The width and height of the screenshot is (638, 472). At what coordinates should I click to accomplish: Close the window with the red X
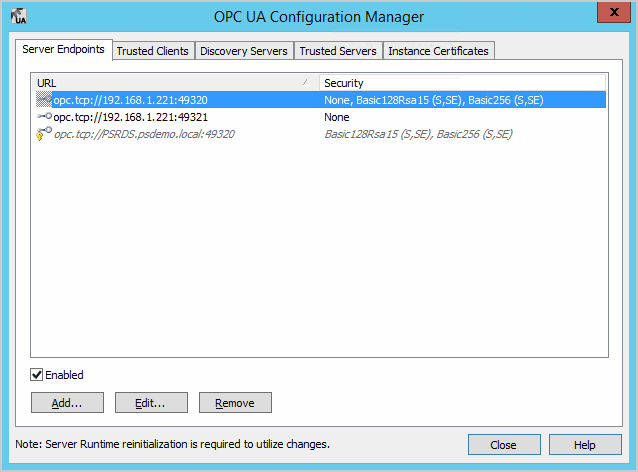(x=614, y=12)
